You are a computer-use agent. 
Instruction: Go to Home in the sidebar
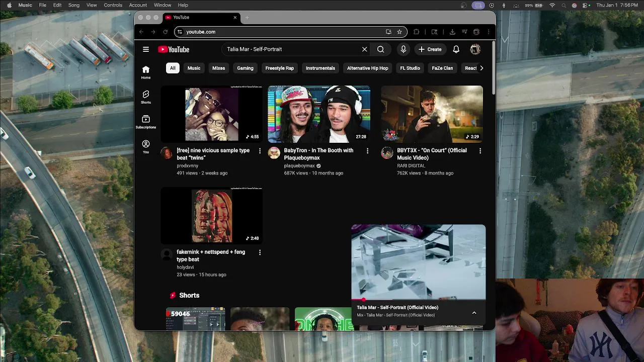tap(146, 72)
